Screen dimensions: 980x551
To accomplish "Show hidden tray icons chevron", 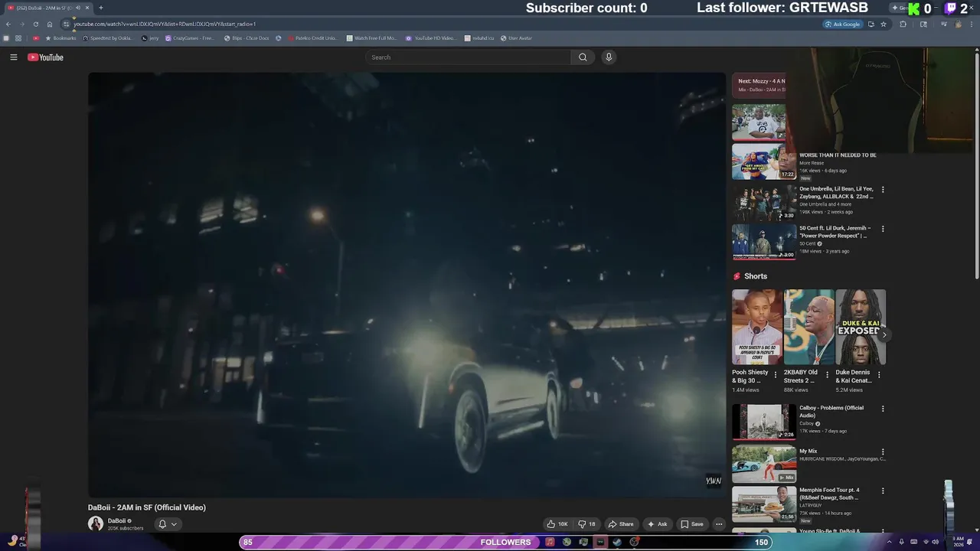I will tap(889, 542).
